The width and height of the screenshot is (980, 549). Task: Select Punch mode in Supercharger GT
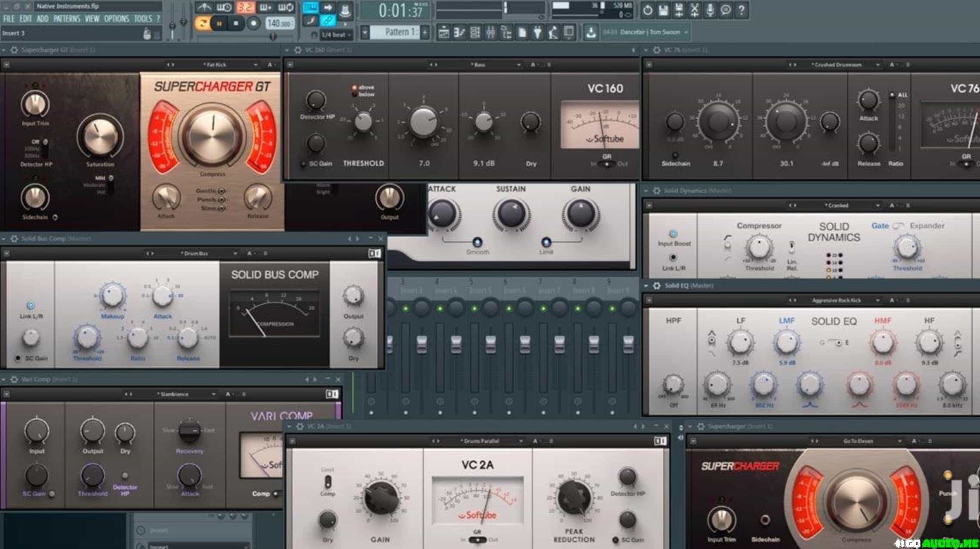click(222, 200)
